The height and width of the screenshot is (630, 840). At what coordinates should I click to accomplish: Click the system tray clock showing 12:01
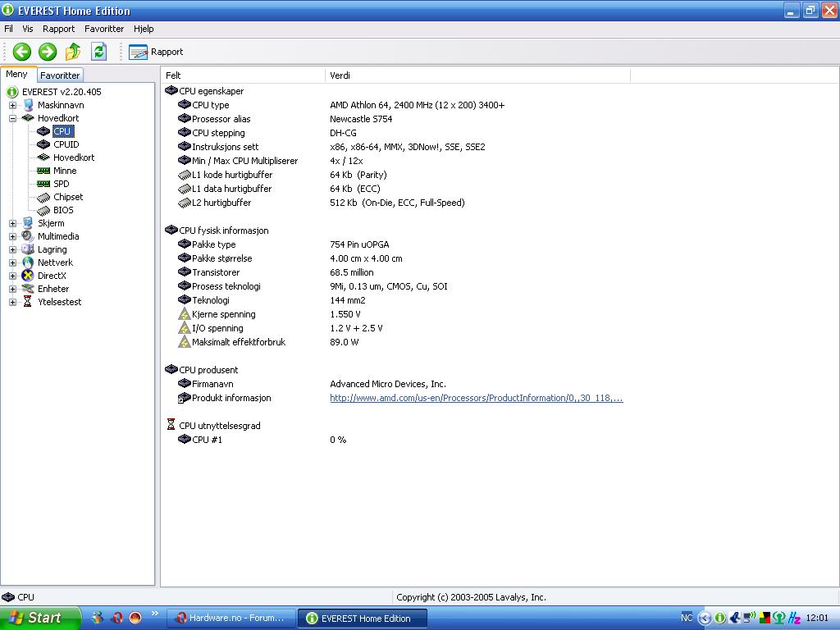tap(817, 619)
